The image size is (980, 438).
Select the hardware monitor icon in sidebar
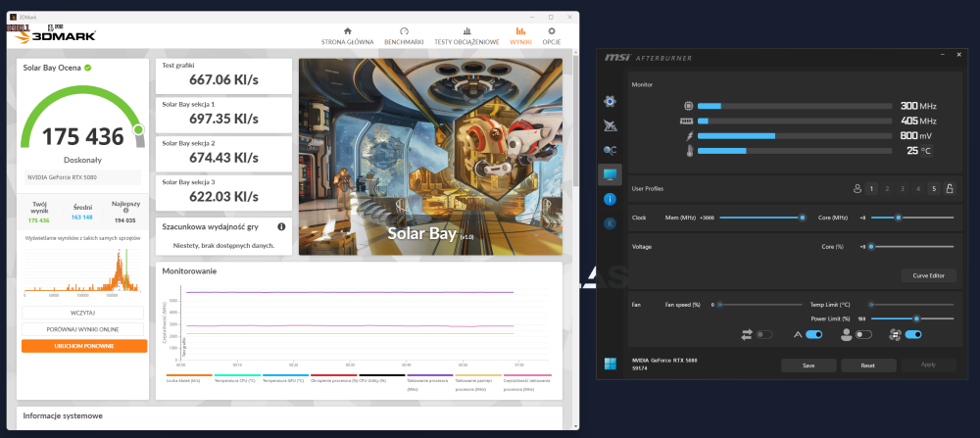pos(610,174)
